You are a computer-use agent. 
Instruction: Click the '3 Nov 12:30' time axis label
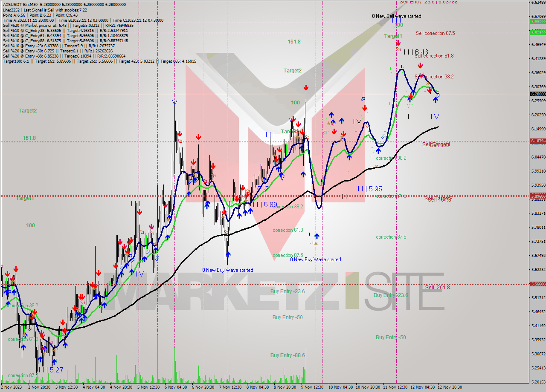66,387
